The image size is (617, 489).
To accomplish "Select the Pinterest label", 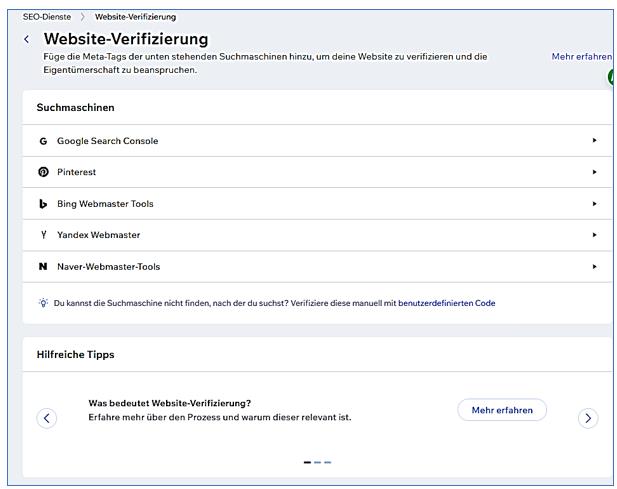I will [76, 172].
